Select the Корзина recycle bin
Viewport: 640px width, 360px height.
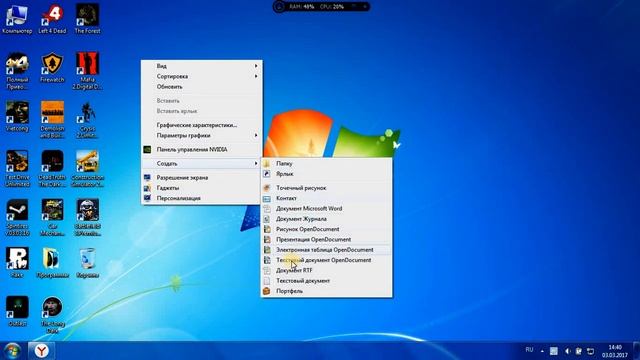pos(87,263)
